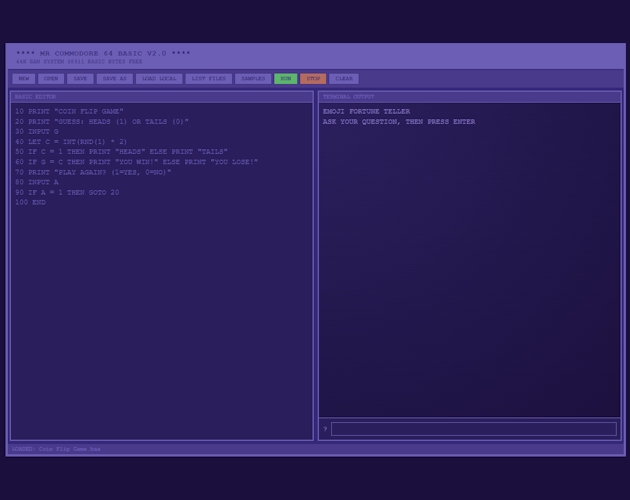Halt execution with orange STOP button
The image size is (630, 500).
[313, 78]
